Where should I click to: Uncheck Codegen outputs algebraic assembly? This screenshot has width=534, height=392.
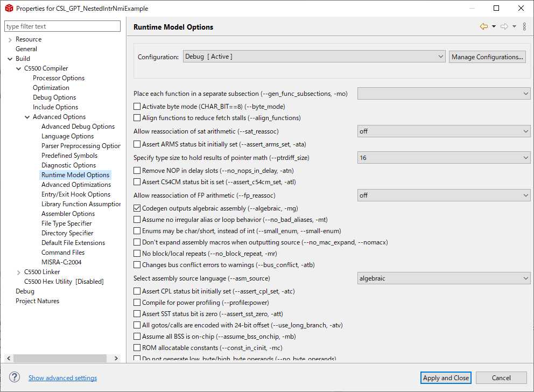coord(137,208)
